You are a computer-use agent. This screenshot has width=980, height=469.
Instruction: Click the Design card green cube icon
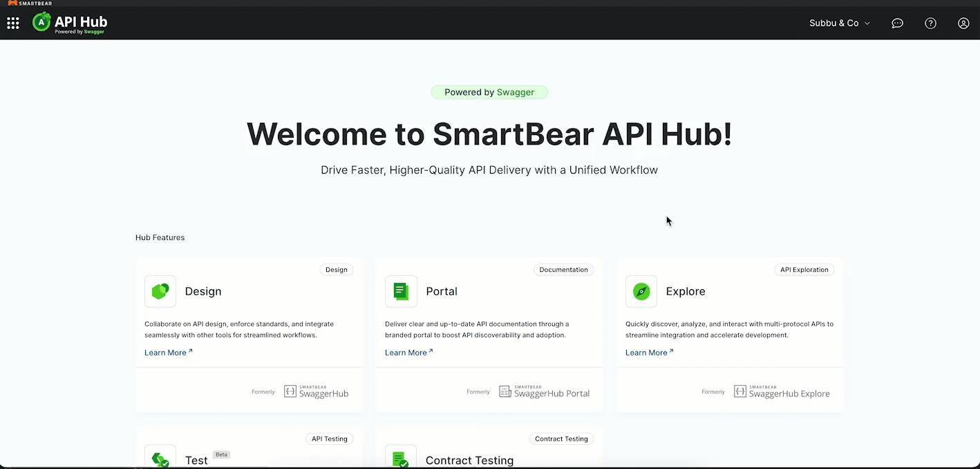(160, 291)
